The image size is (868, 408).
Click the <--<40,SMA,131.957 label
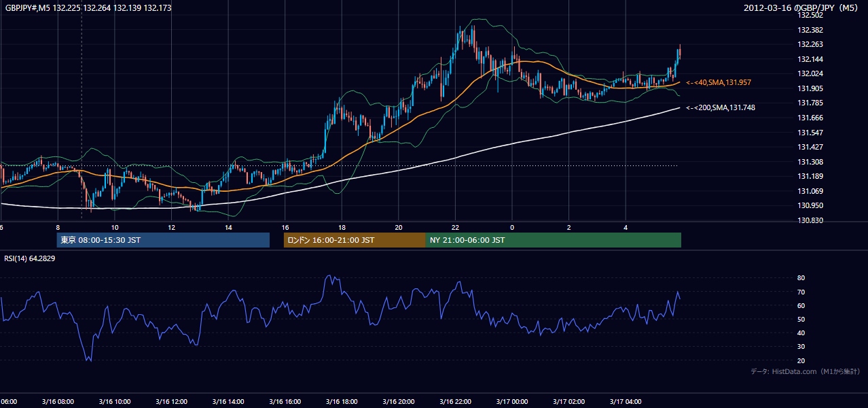point(720,82)
